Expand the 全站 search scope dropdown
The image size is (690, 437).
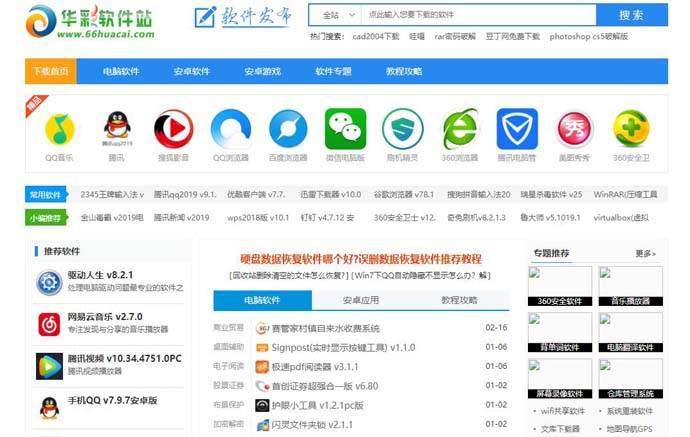pos(336,15)
